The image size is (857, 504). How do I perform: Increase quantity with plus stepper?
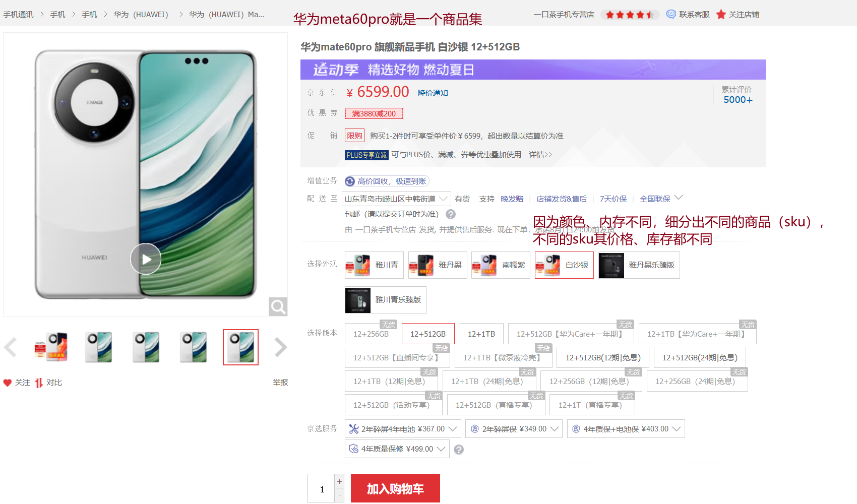pyautogui.click(x=340, y=481)
